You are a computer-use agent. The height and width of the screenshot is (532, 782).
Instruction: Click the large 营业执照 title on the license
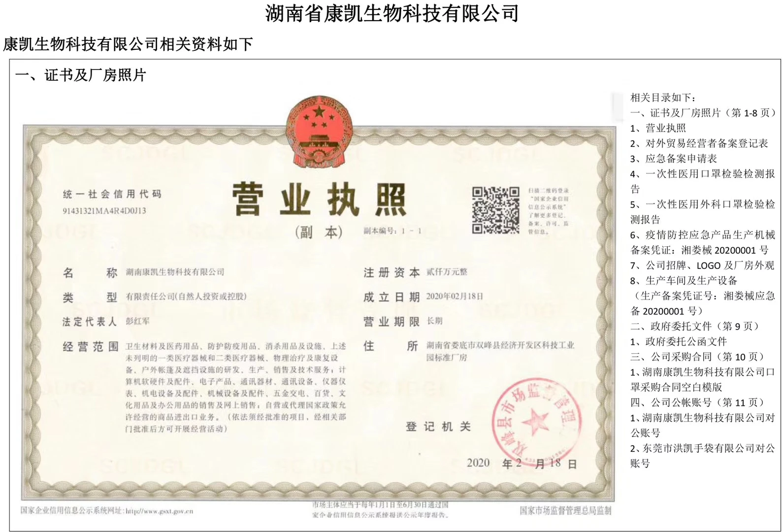pyautogui.click(x=319, y=200)
